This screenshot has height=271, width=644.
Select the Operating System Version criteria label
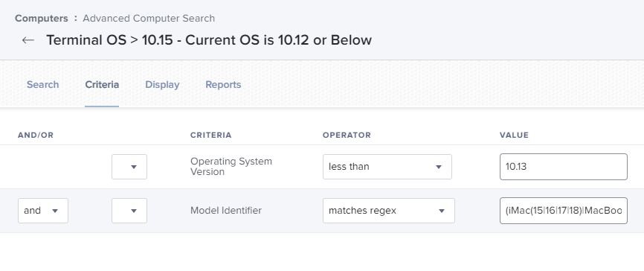point(231,167)
